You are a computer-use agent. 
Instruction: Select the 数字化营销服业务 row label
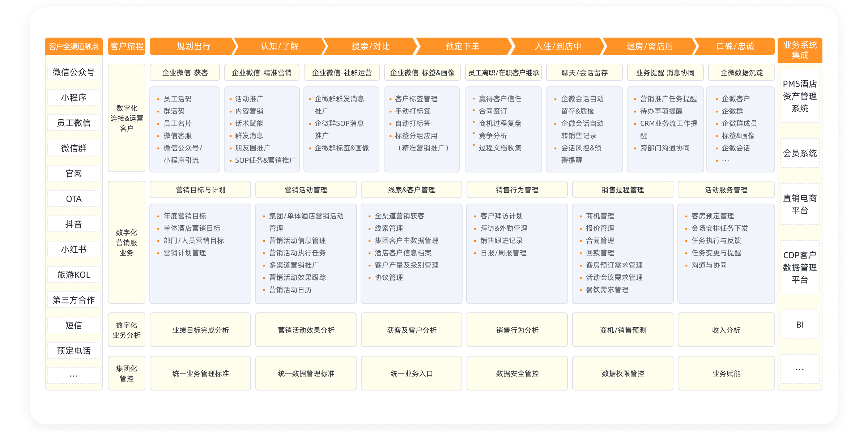pos(127,243)
